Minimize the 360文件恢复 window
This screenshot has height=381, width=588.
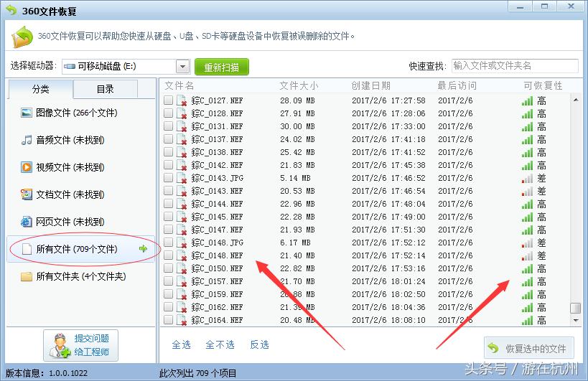tap(520, 6)
